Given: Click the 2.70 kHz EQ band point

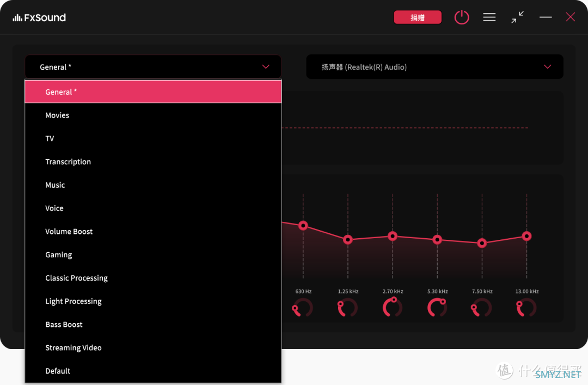Looking at the screenshot, I should click(392, 236).
